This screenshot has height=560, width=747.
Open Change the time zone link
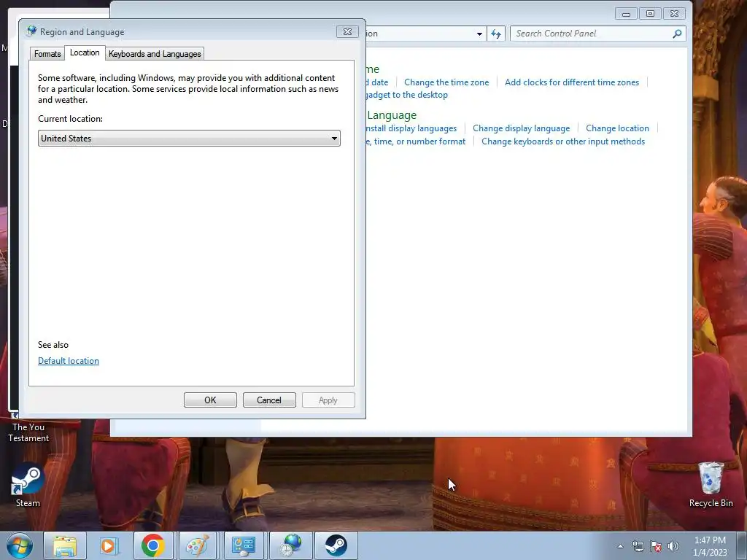(446, 82)
